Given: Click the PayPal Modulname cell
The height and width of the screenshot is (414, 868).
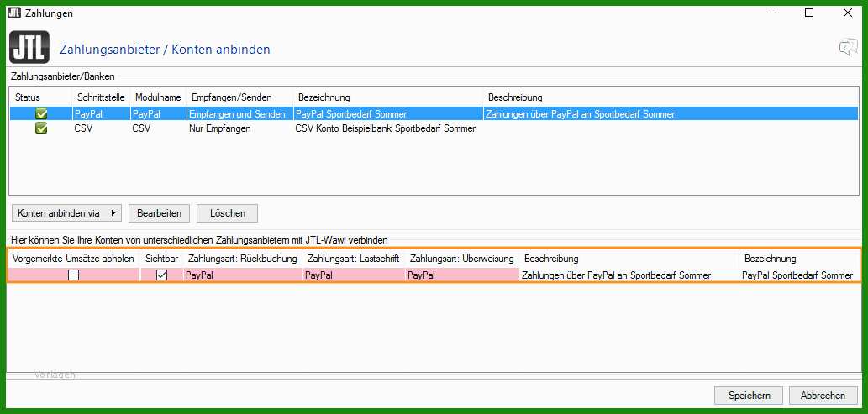Looking at the screenshot, I should coord(146,114).
